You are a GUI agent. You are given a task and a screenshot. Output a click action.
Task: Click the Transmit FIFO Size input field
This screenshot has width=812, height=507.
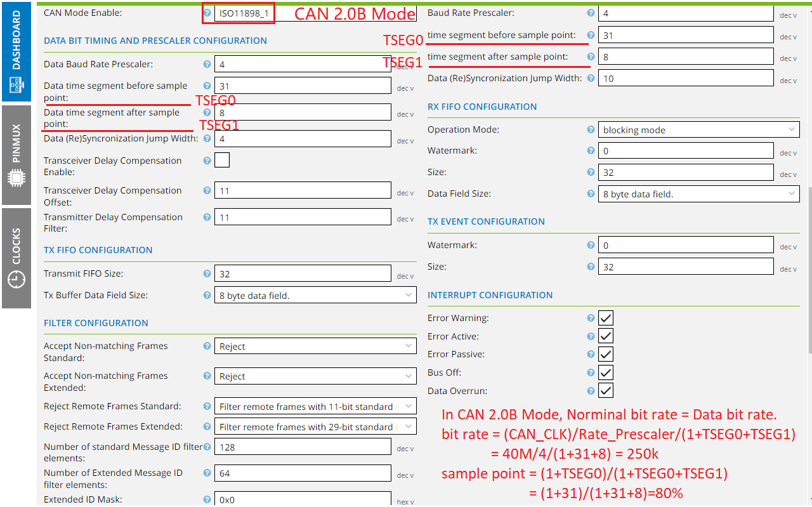[x=303, y=274]
